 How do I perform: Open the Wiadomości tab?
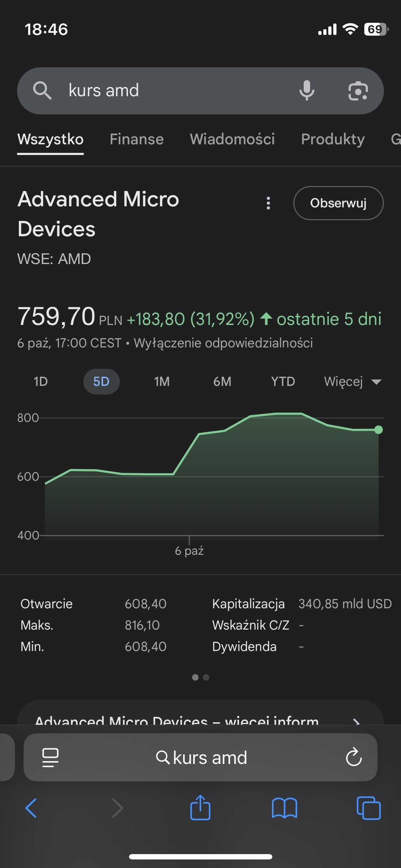pyautogui.click(x=232, y=139)
